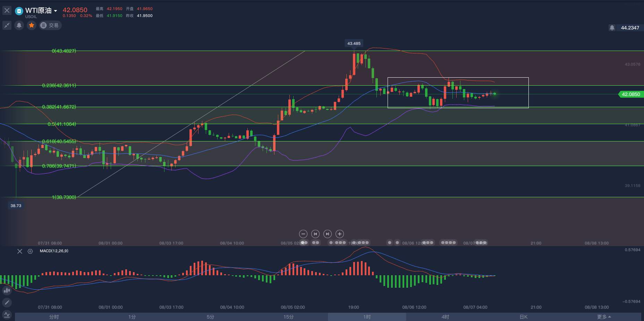Screen dimensions: 644x321
Task: Click the 最高 value 42.1950
Action: (x=115, y=9)
